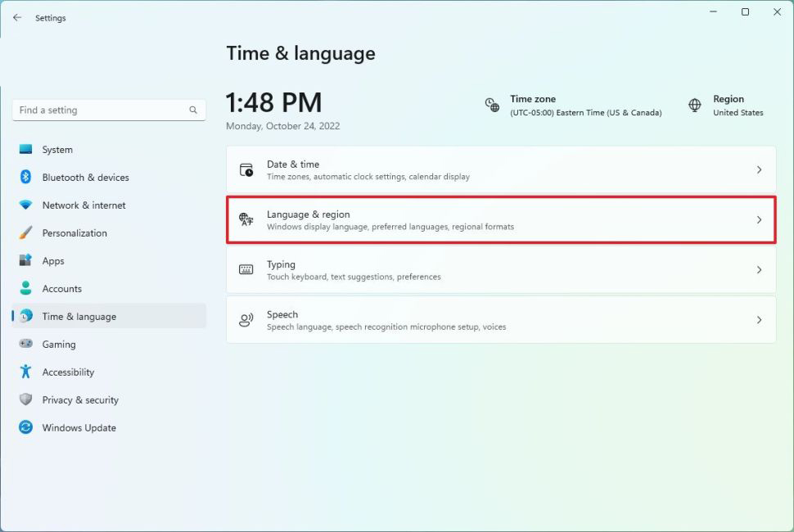Expand Typing settings chevron arrow
The height and width of the screenshot is (532, 794).
[759, 270]
